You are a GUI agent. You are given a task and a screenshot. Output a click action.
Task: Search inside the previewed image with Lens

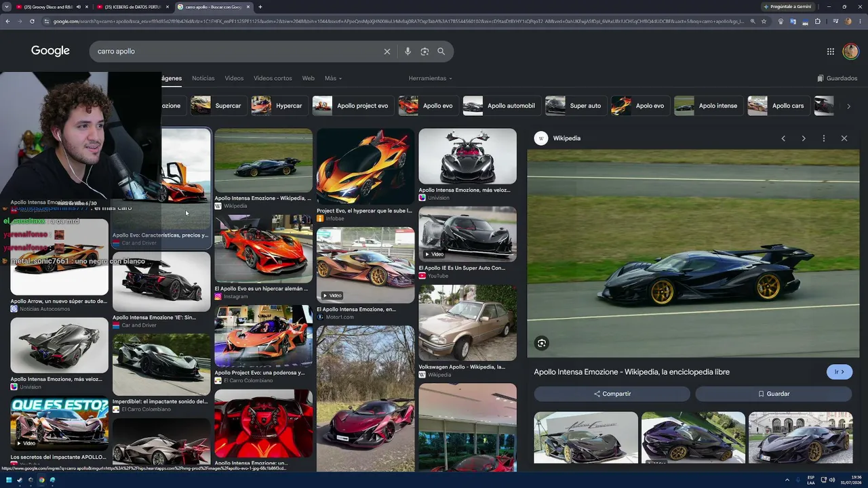click(541, 343)
